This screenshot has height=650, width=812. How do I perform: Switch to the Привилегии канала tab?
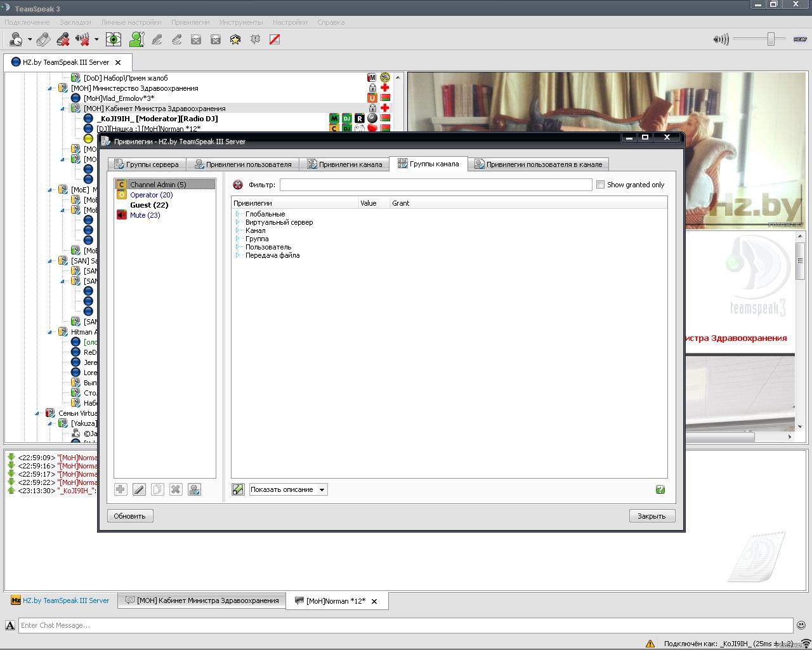pyautogui.click(x=344, y=164)
